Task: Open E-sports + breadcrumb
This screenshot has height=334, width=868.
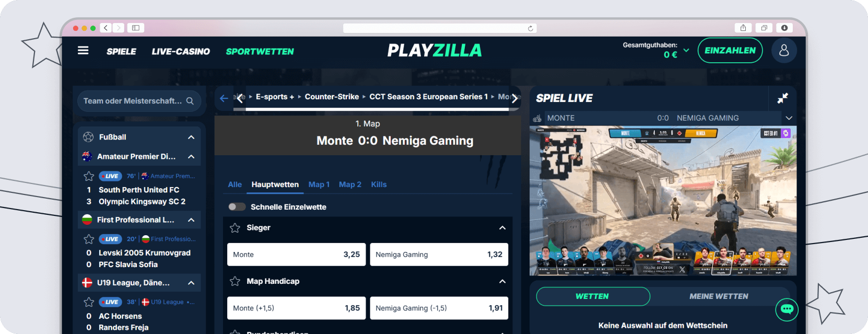Action: point(275,97)
